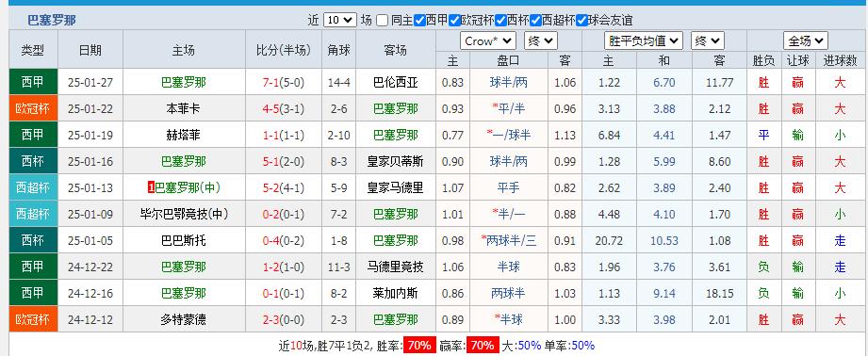Click handicap 两球半
The width and height of the screenshot is (868, 356).
click(x=509, y=293)
